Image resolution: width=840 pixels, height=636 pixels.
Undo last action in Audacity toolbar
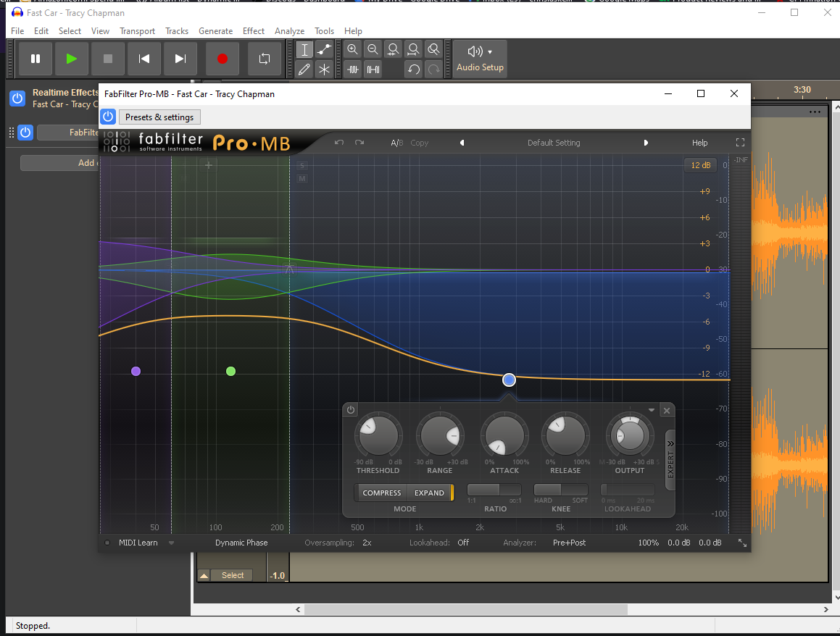pos(414,69)
